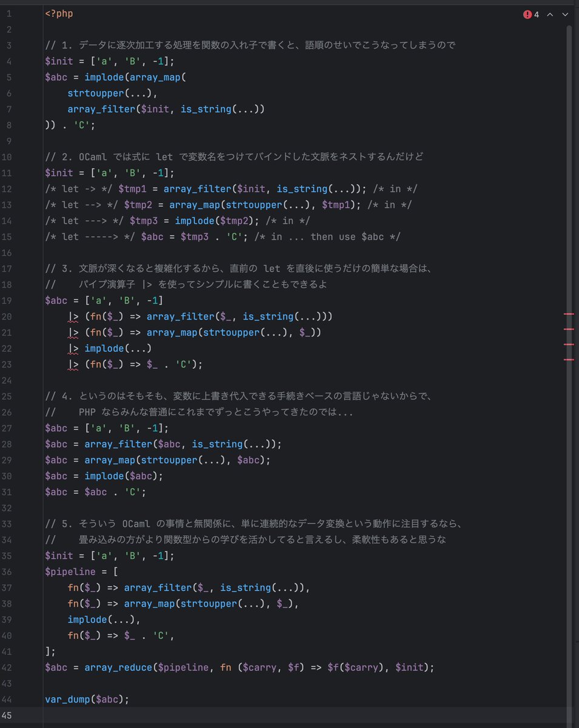
Task: Click error stripe mark for line 22
Action: pyautogui.click(x=568, y=344)
